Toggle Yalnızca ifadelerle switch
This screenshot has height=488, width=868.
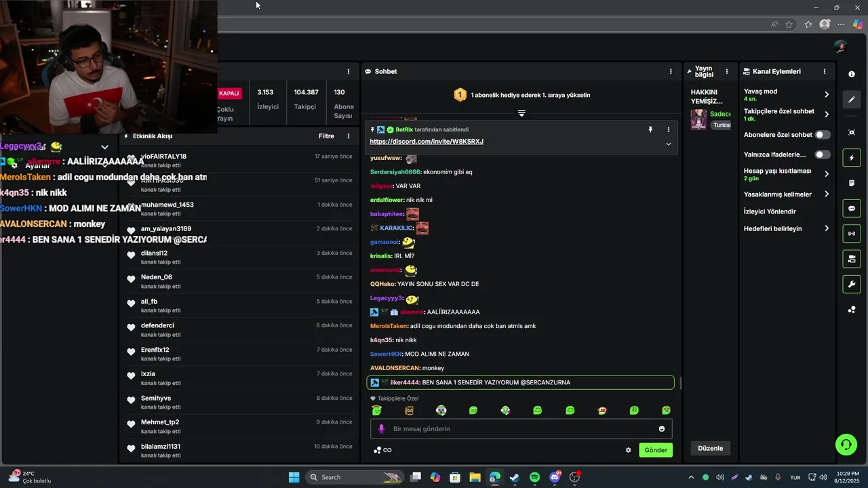coord(823,155)
